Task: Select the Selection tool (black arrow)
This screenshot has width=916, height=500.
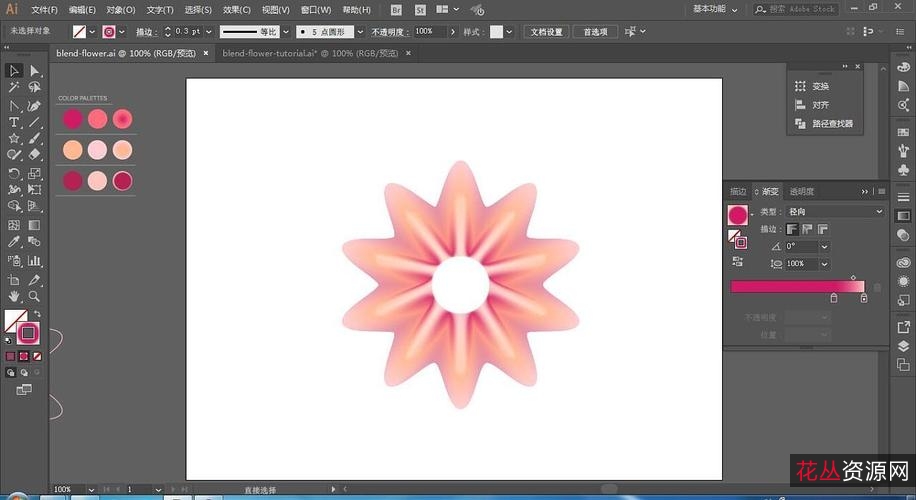Action: coord(13,71)
